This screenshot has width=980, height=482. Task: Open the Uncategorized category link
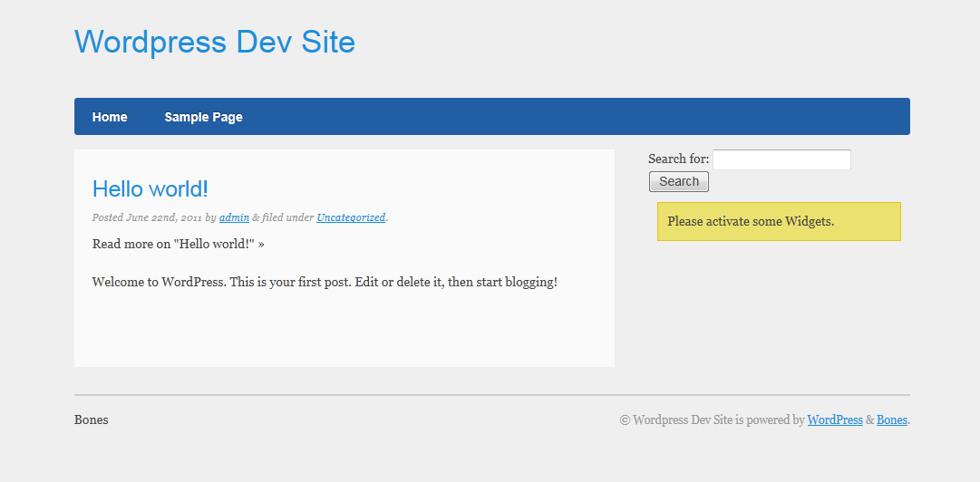(351, 217)
